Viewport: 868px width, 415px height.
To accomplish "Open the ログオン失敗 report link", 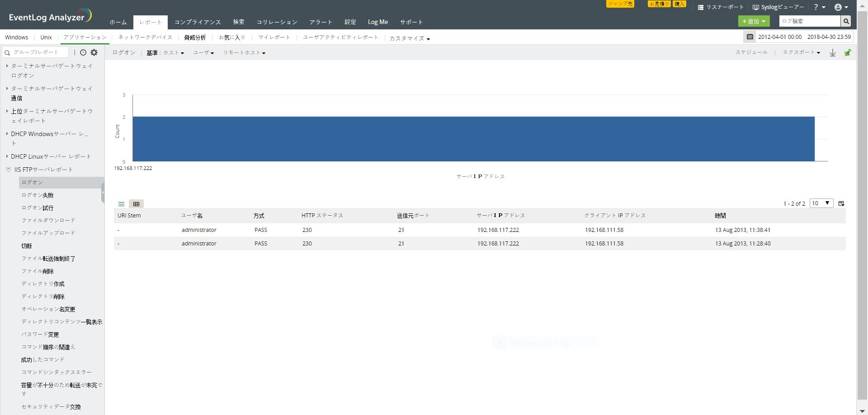I will coord(38,195).
